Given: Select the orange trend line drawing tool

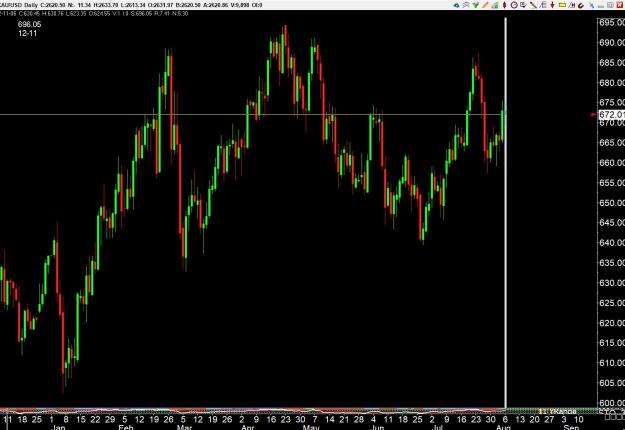Looking at the screenshot, I should click(x=485, y=5).
